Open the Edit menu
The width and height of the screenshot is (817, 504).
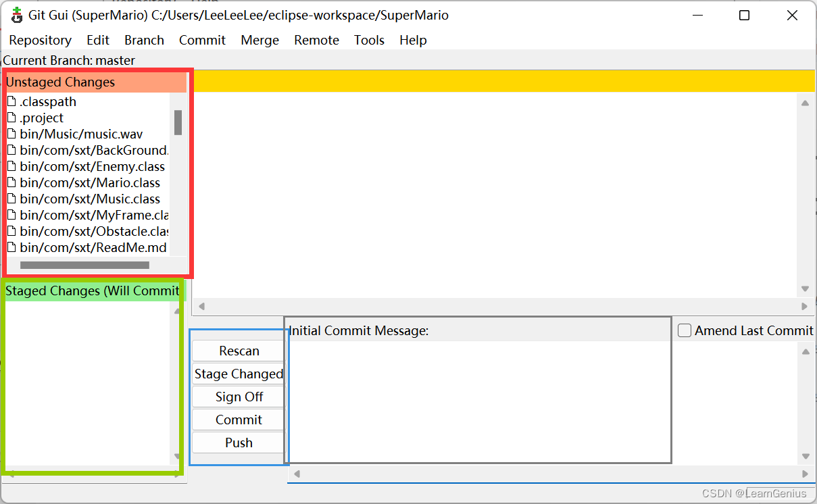click(x=98, y=41)
